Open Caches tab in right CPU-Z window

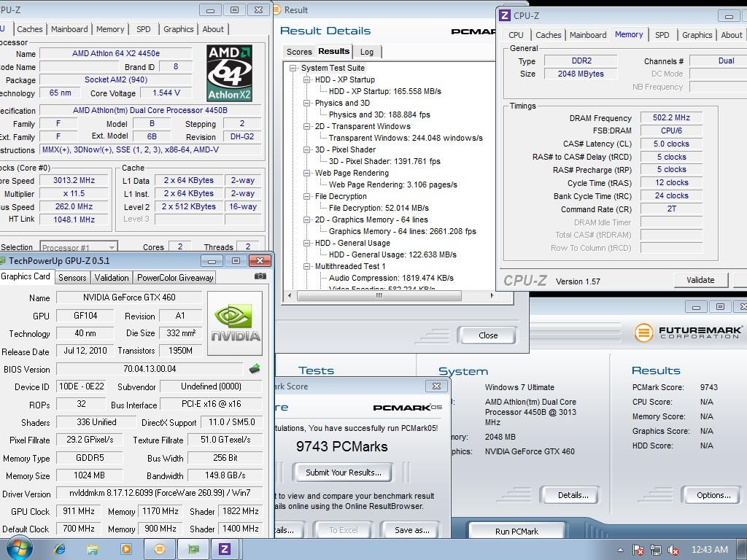click(x=548, y=35)
